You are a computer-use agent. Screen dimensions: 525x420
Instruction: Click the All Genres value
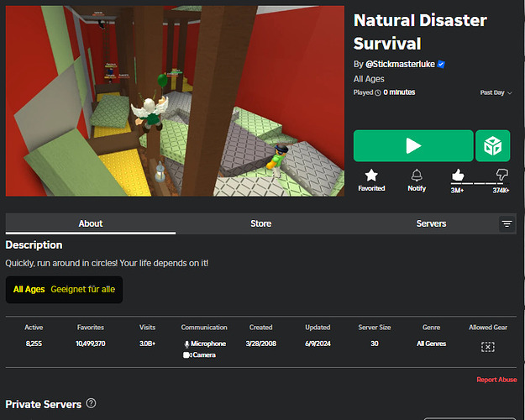coord(431,344)
